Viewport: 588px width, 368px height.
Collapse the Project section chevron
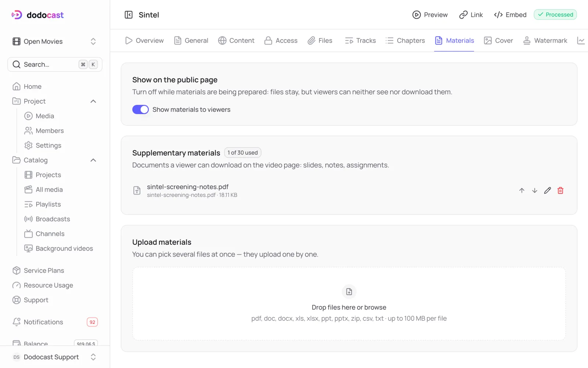pyautogui.click(x=93, y=101)
